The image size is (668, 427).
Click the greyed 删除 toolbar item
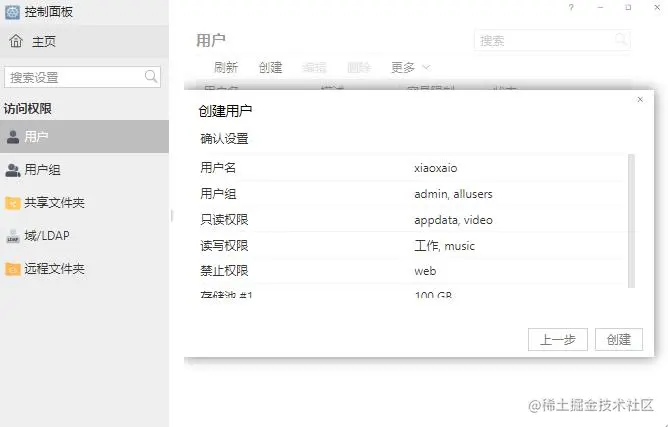tap(359, 67)
